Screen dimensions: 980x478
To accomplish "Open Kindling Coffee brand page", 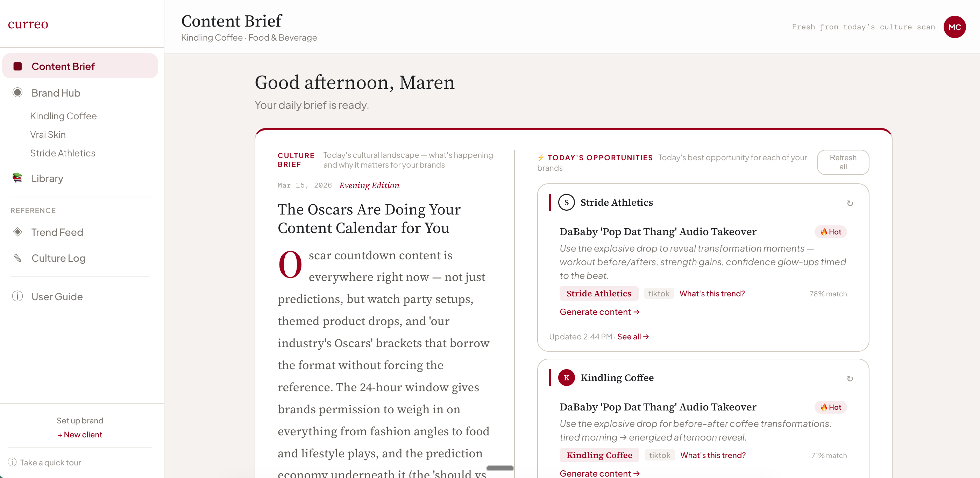I will (x=64, y=116).
